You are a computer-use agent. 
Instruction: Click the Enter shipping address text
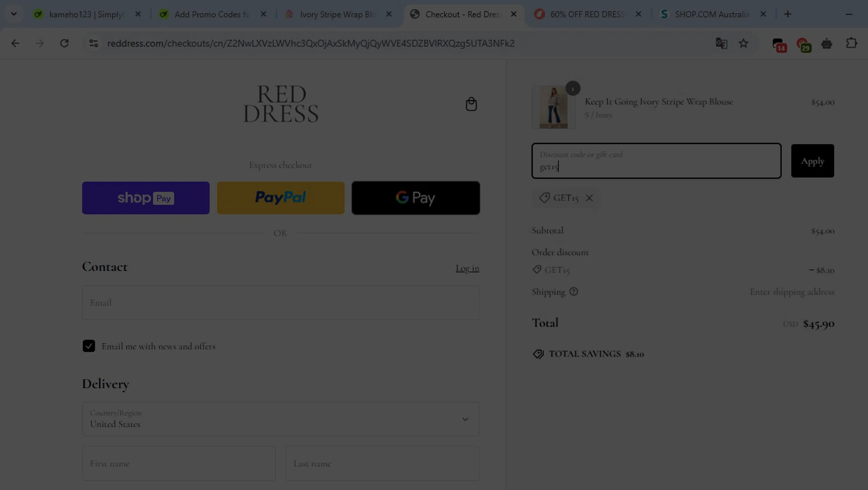(792, 292)
